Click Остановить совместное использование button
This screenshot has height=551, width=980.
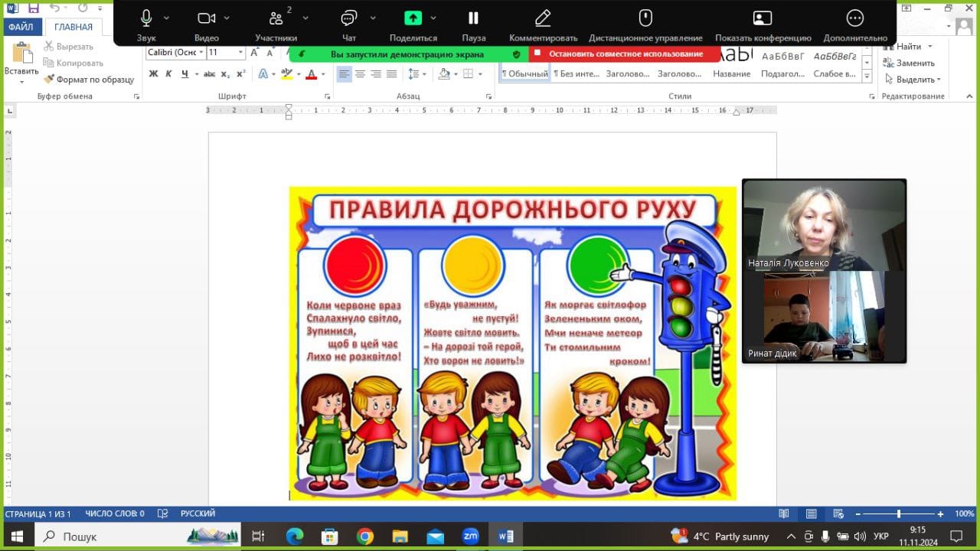(625, 54)
